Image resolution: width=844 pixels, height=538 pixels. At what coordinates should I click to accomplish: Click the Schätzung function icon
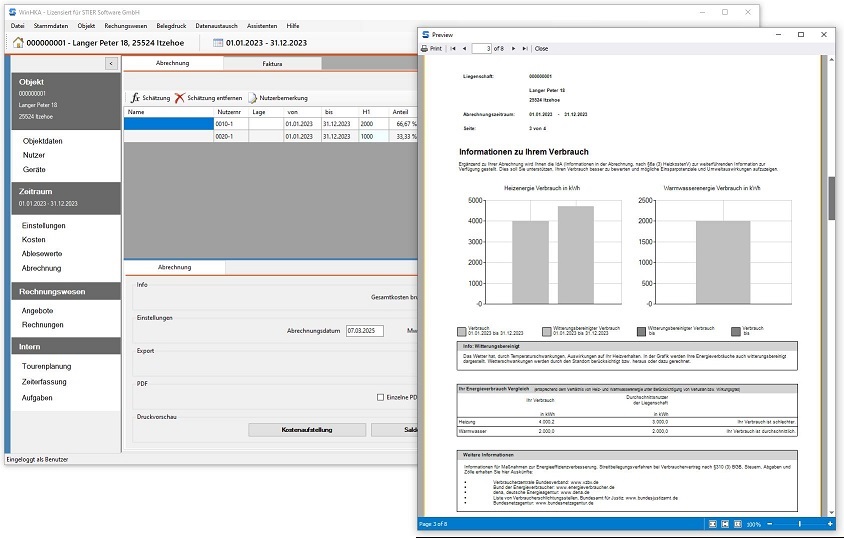pos(135,98)
